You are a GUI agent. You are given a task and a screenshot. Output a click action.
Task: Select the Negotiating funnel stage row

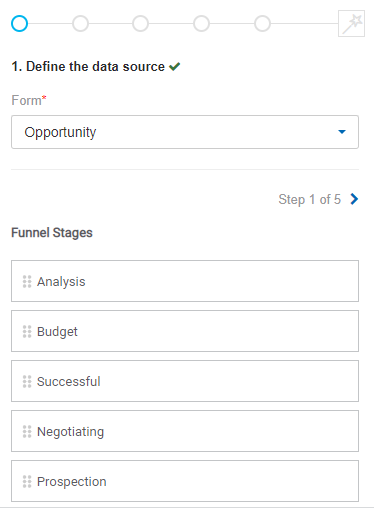(185, 431)
